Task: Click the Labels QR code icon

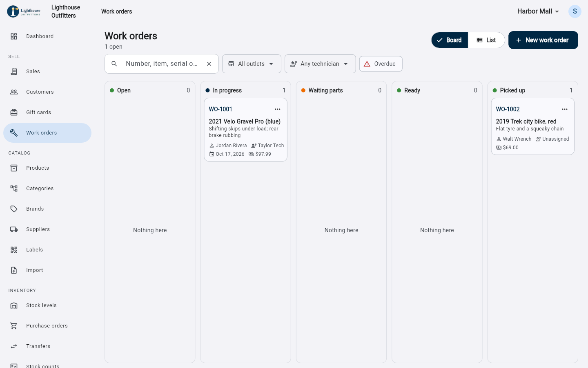Action: pos(14,250)
